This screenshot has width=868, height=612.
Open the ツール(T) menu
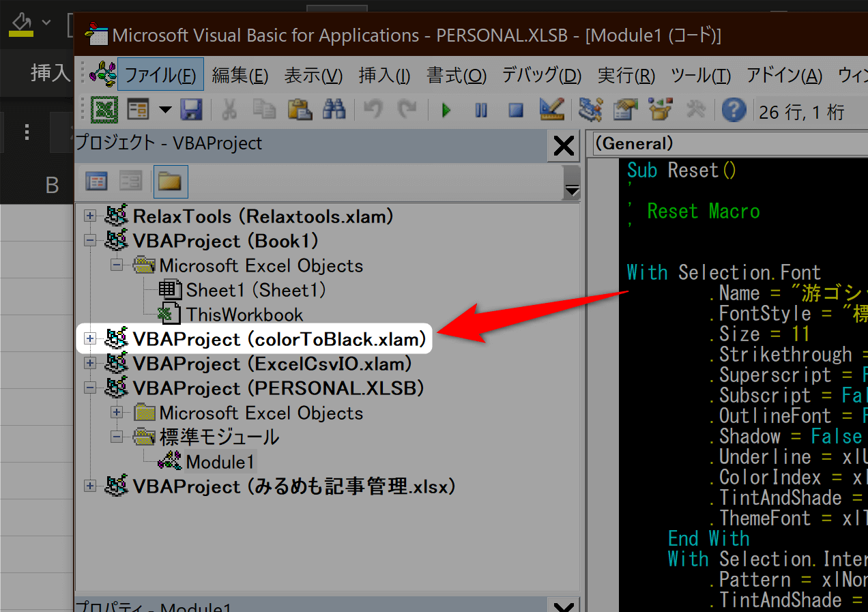coord(701,75)
